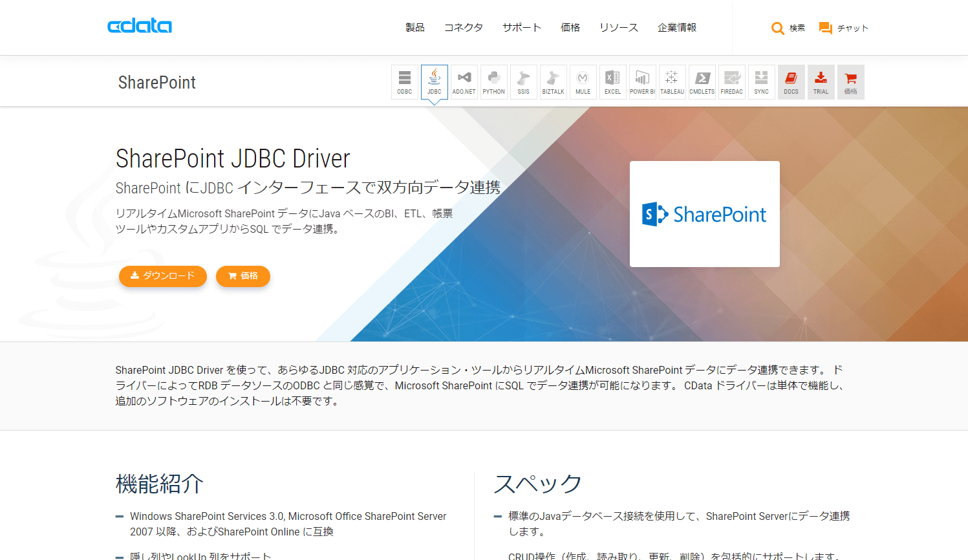Start a チャット conversation
This screenshot has height=560, width=968.
(x=844, y=28)
